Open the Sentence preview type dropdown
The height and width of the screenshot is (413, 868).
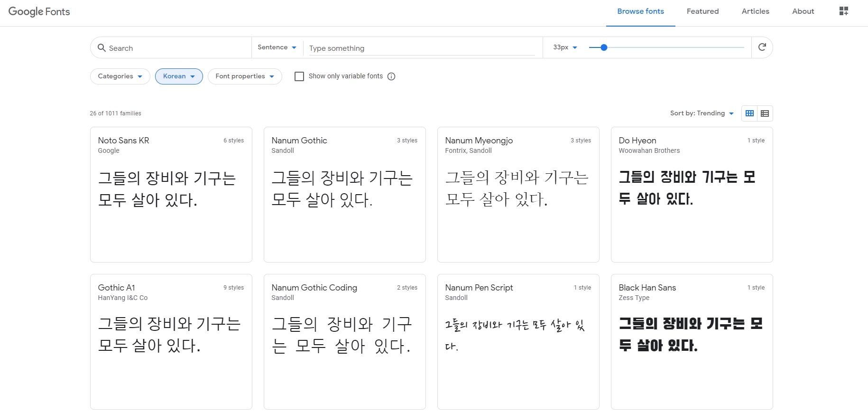(277, 47)
